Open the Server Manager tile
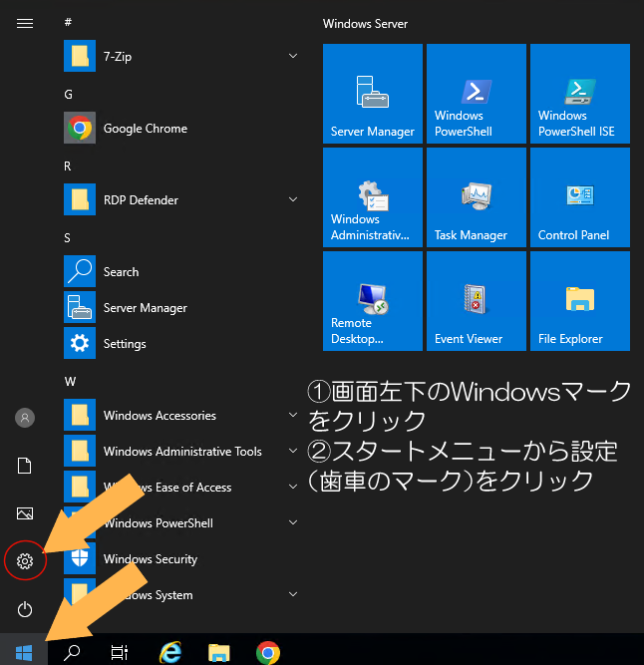Viewport: 644px width, 665px height. point(373,94)
